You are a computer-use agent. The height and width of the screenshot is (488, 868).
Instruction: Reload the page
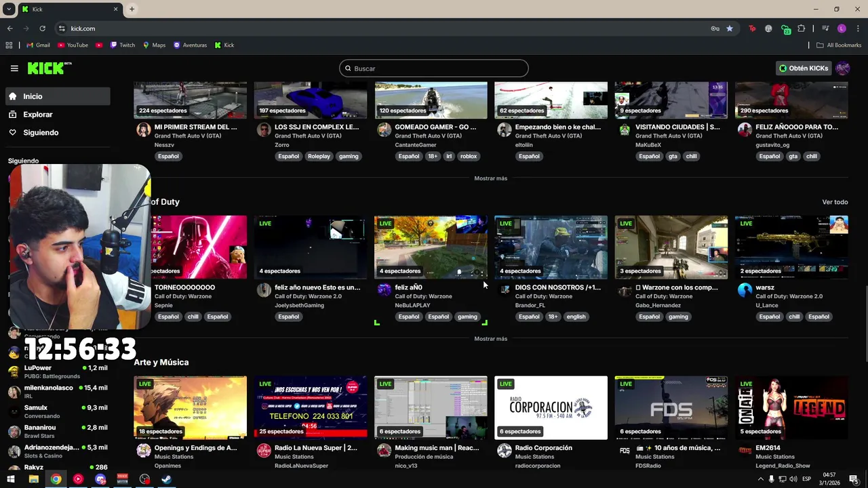(42, 28)
